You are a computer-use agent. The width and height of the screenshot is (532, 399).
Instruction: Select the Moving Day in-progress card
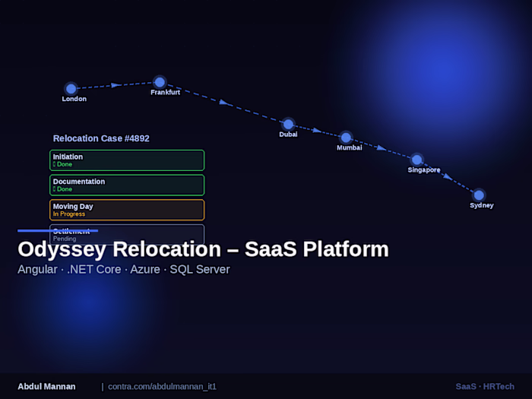127,210
